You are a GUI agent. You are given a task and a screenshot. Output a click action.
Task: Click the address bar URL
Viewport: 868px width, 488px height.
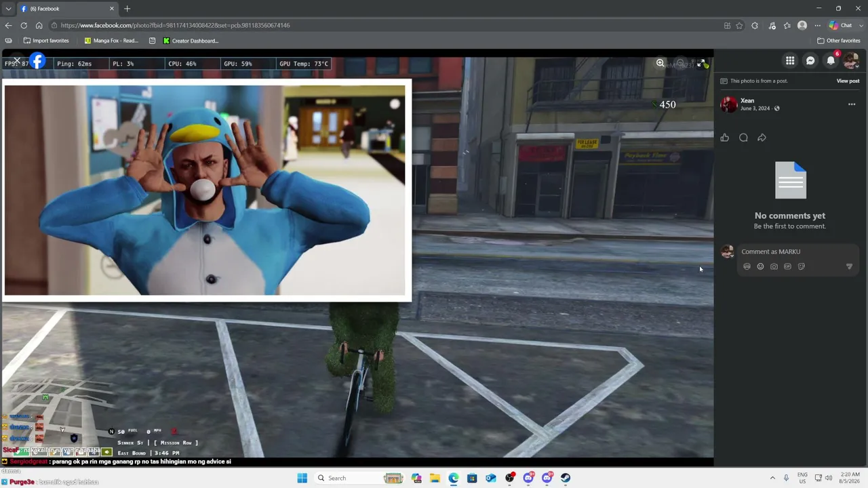pos(175,25)
